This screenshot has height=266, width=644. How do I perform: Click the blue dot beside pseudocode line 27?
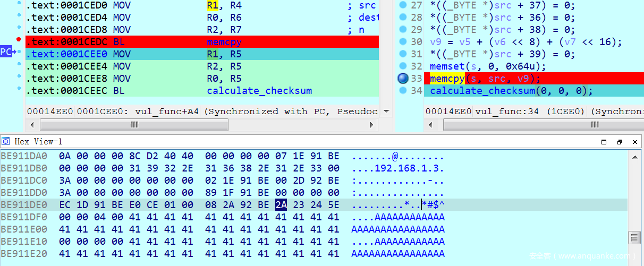point(402,5)
